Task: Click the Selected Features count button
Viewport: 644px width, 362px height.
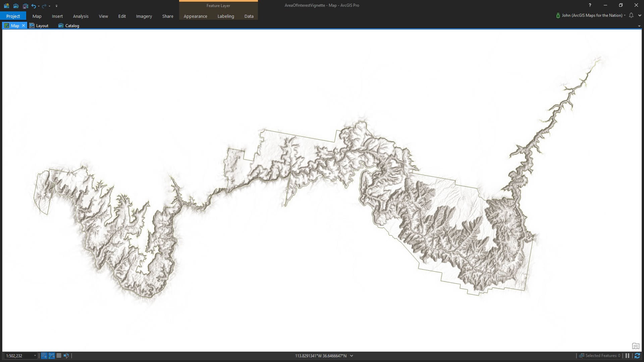Action: (x=600, y=356)
